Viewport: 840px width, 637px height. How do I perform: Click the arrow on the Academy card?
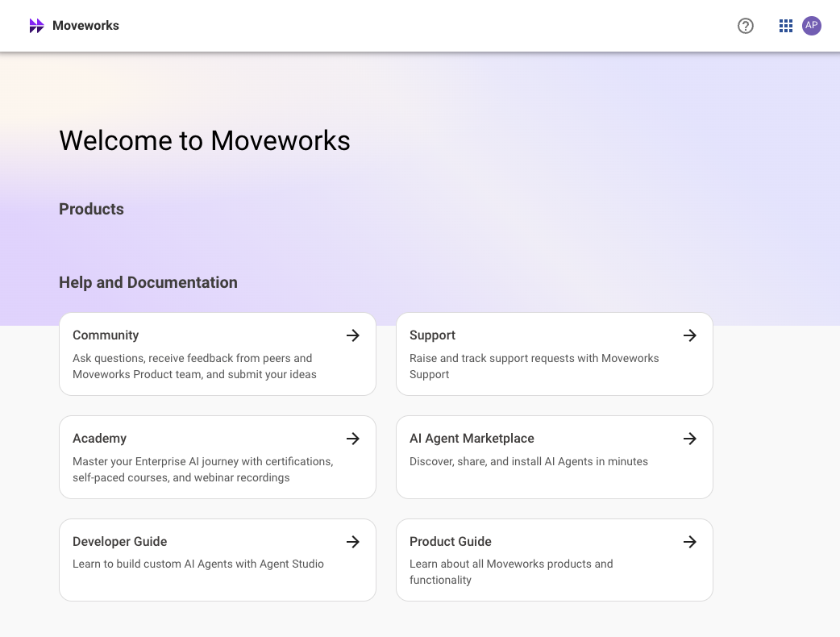tap(352, 439)
